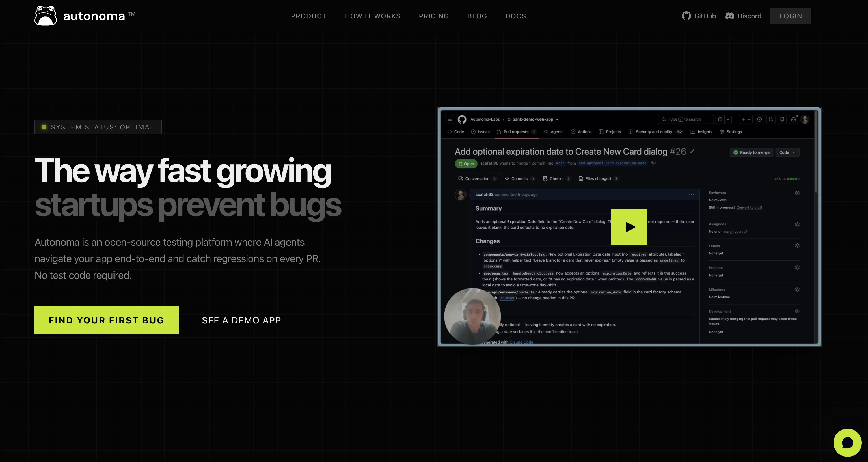868x462 pixels.
Task: Click the repositories icon in GitHub header
Action: pyautogui.click(x=782, y=119)
